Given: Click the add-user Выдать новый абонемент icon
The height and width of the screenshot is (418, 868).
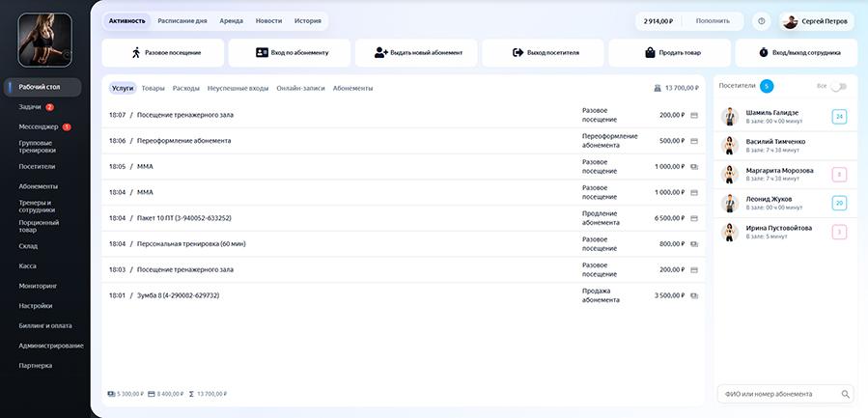Looking at the screenshot, I should point(380,52).
